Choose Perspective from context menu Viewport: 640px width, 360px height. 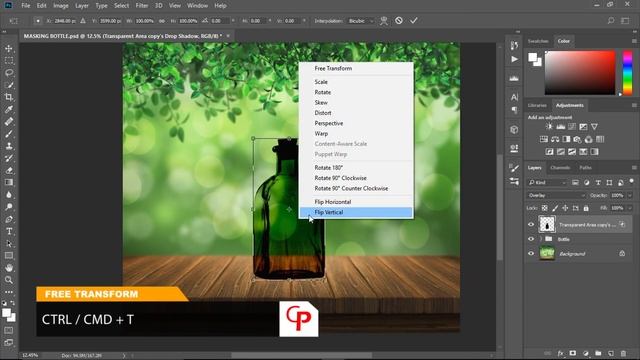pos(356,123)
